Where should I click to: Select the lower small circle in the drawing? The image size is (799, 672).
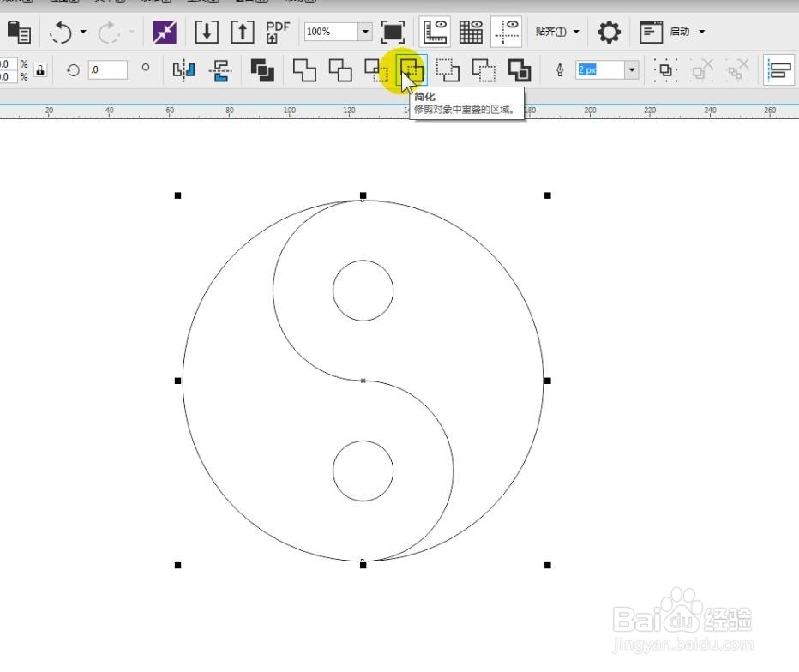(363, 471)
